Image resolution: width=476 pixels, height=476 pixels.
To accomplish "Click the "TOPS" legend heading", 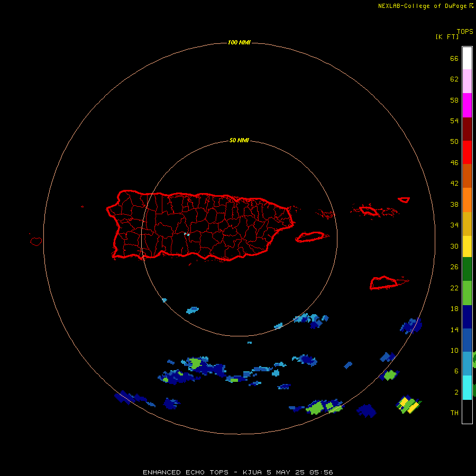I will tap(465, 32).
